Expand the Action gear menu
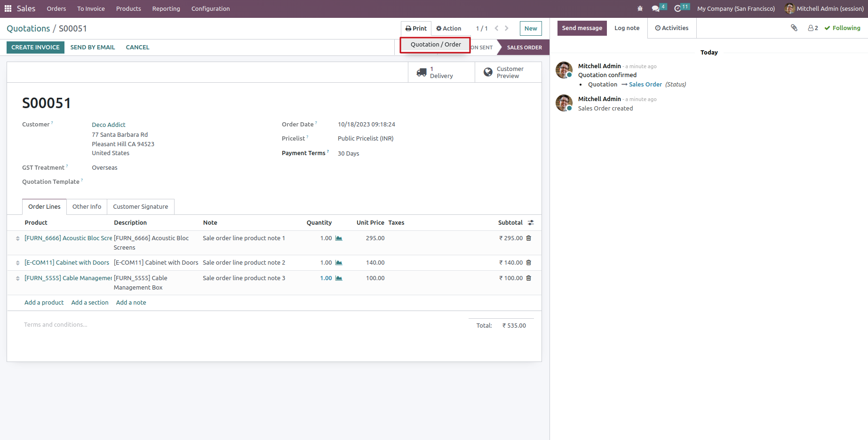Screen dimensions: 868x440 [448, 28]
